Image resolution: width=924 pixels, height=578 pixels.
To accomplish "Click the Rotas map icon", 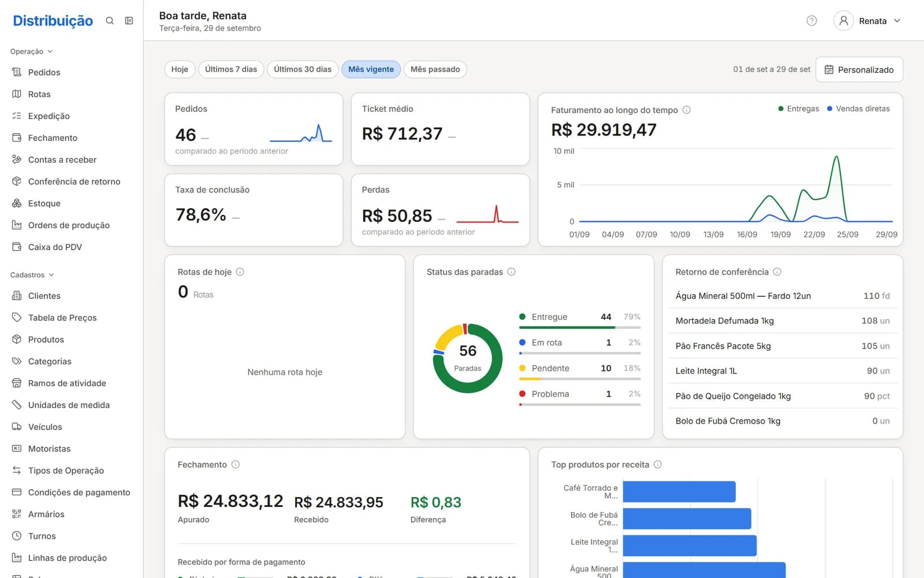I will pyautogui.click(x=17, y=94).
